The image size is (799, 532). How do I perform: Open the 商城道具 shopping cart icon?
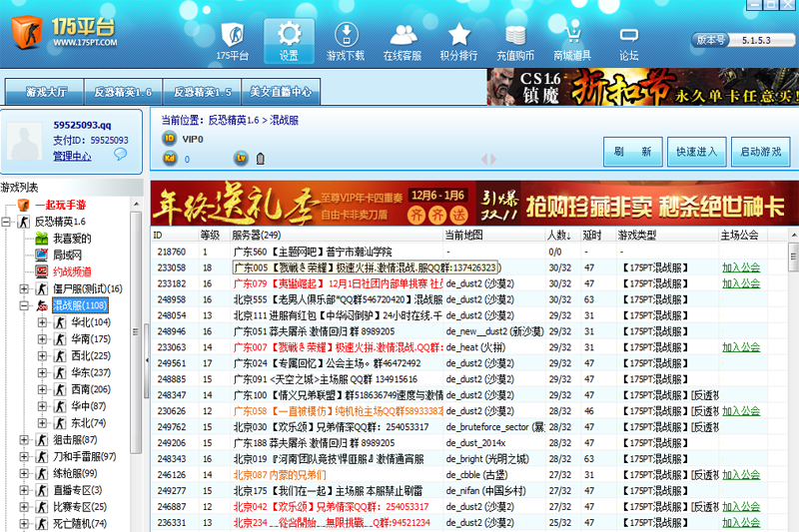[572, 34]
